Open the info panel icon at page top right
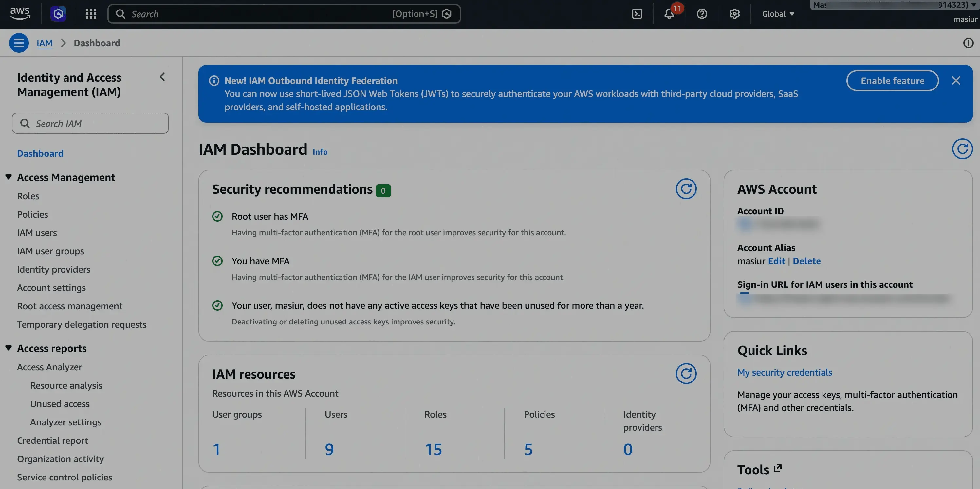 click(968, 43)
